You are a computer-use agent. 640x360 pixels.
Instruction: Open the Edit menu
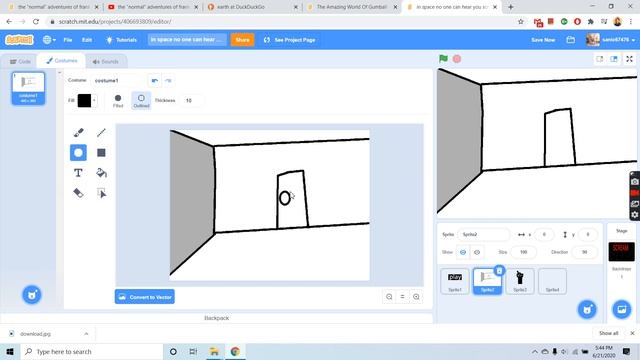tap(87, 40)
